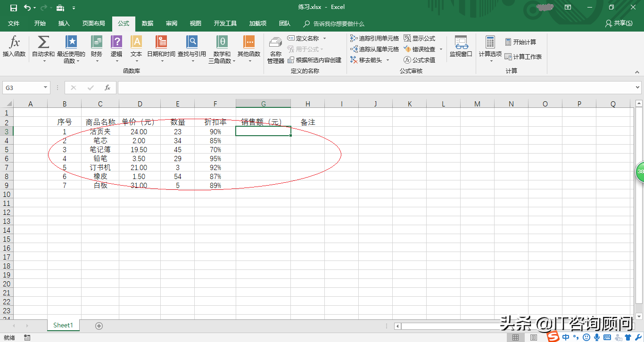Switch to the Data (数据) tab
Screen dimensions: 644x342
tap(148, 24)
